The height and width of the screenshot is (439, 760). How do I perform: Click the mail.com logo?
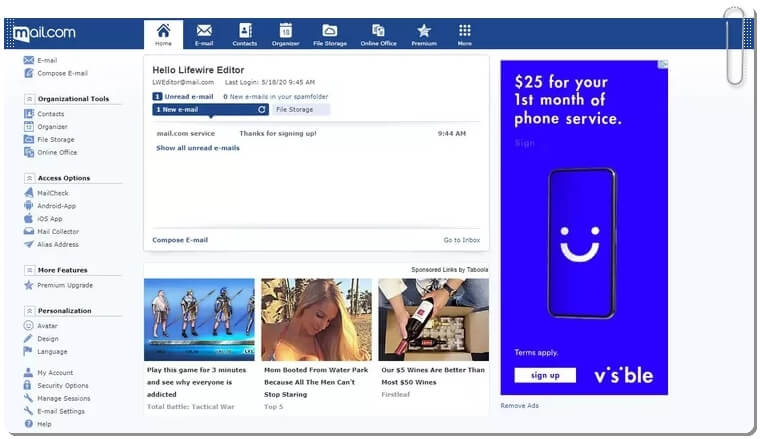(x=45, y=33)
